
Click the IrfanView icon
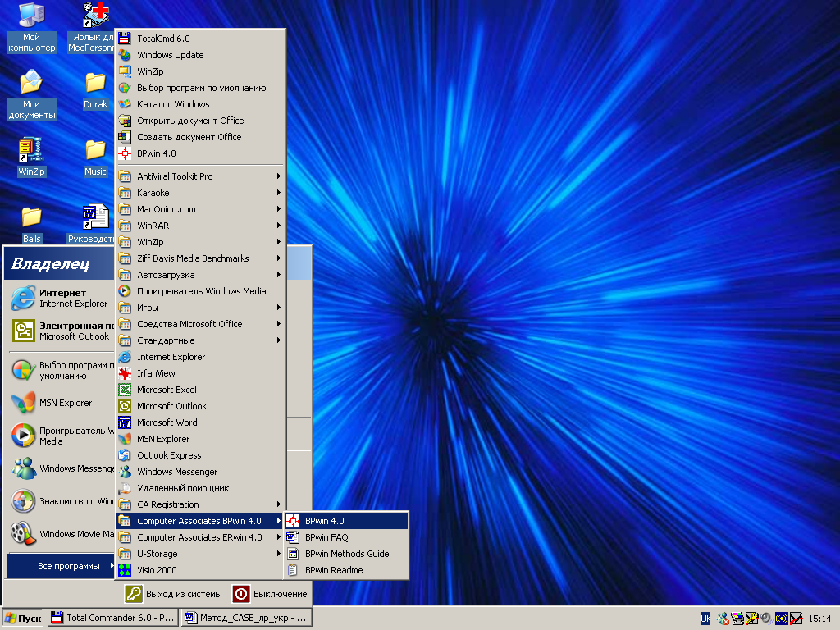click(125, 373)
